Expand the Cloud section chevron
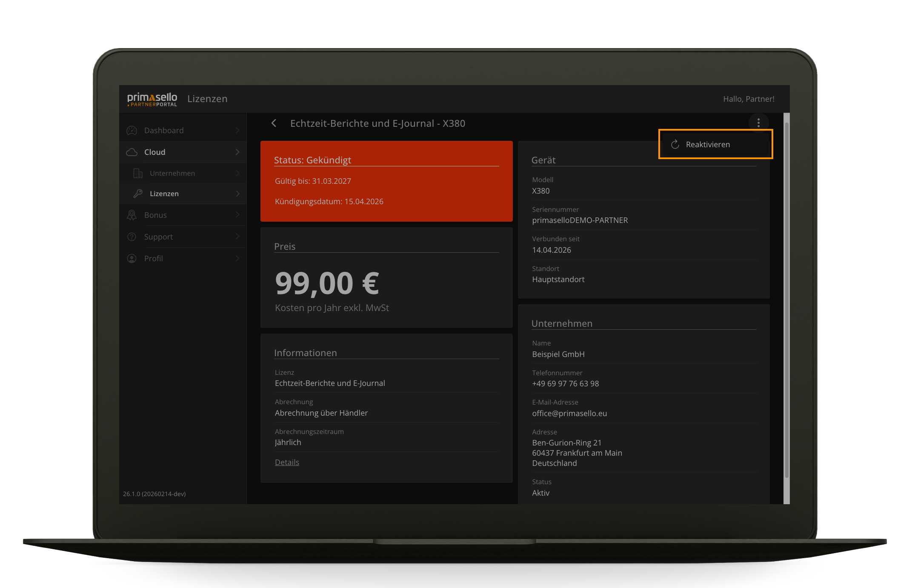The image size is (912, 588). click(237, 152)
